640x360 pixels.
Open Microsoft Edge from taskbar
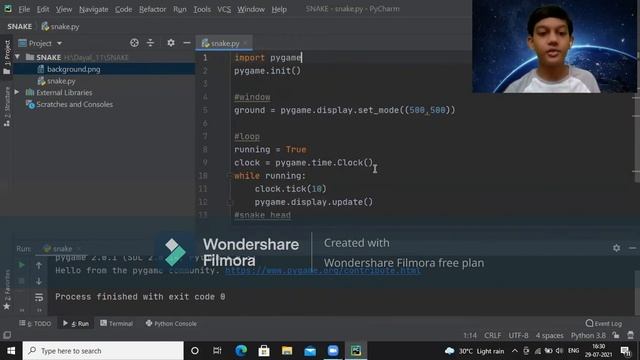coord(241,351)
